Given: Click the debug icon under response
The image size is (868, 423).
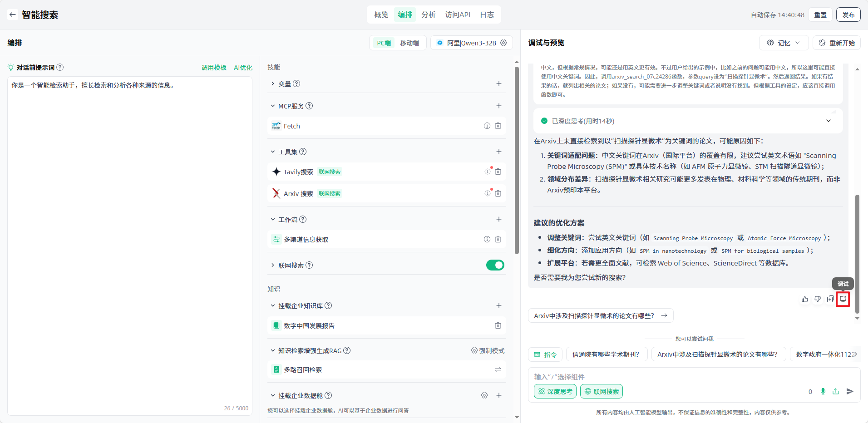Looking at the screenshot, I should coord(843,299).
